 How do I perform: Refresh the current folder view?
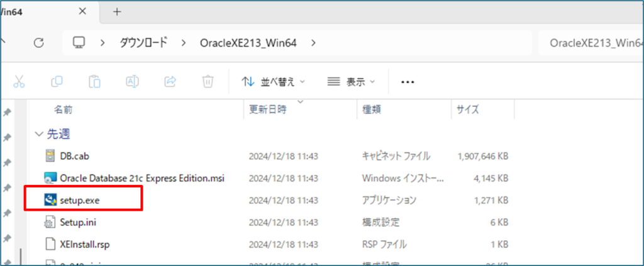click(39, 43)
